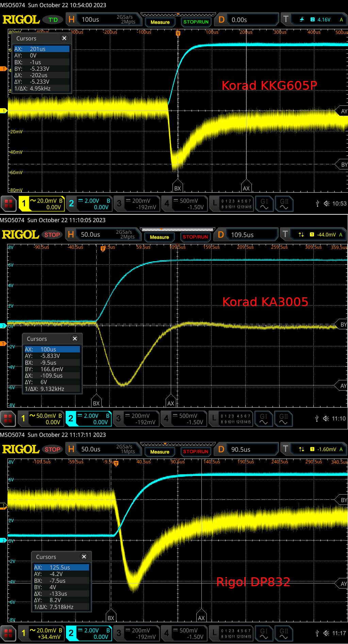Click red STOP/RUN button in DP832 capture
This screenshot has height=644, width=348.
(196, 452)
